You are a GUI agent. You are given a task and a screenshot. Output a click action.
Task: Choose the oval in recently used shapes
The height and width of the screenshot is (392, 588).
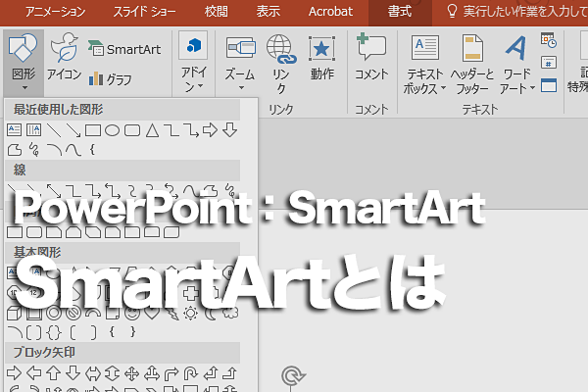112,130
